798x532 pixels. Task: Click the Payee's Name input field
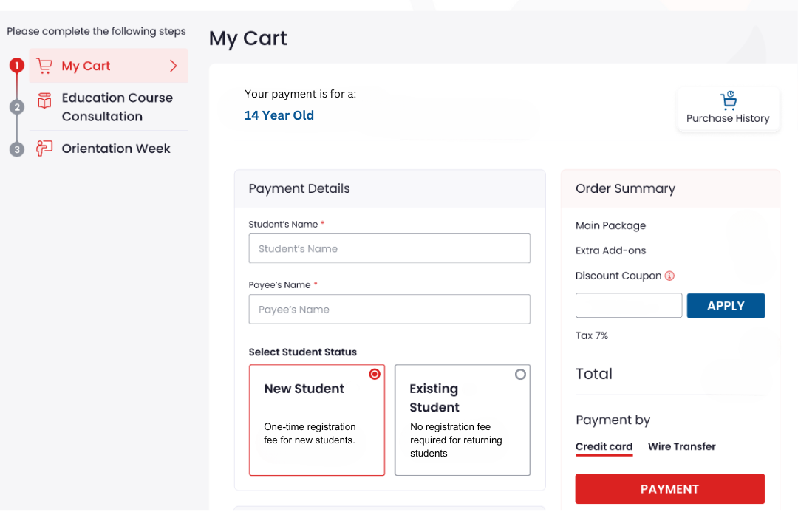tap(389, 309)
